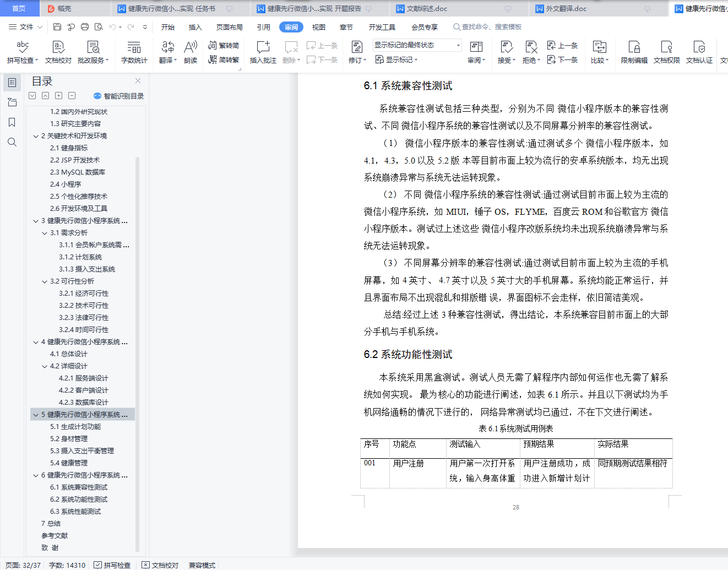Convert text with 简转繁
This screenshot has height=570, width=728.
coord(224,59)
